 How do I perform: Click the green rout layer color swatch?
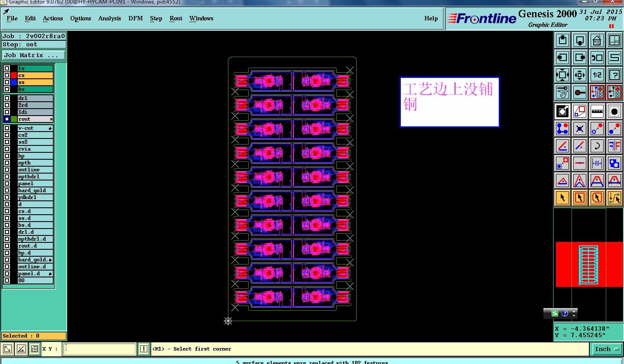(14, 119)
